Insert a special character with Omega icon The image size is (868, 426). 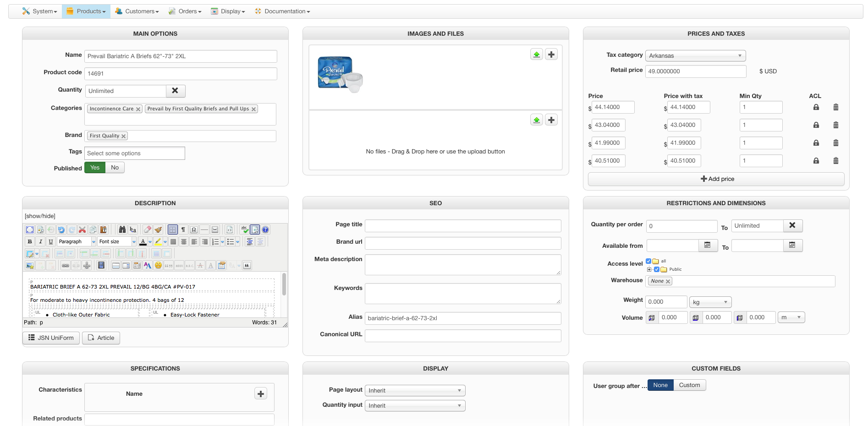point(194,229)
